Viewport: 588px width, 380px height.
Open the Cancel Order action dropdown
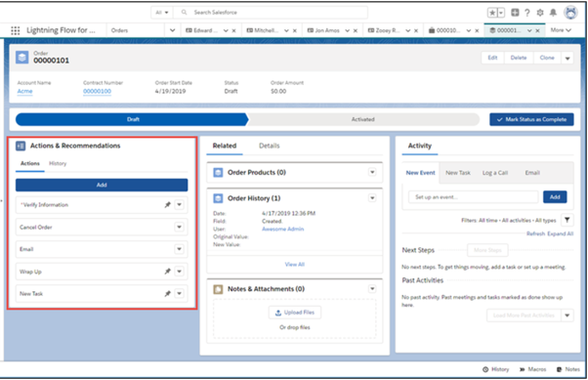tap(180, 227)
